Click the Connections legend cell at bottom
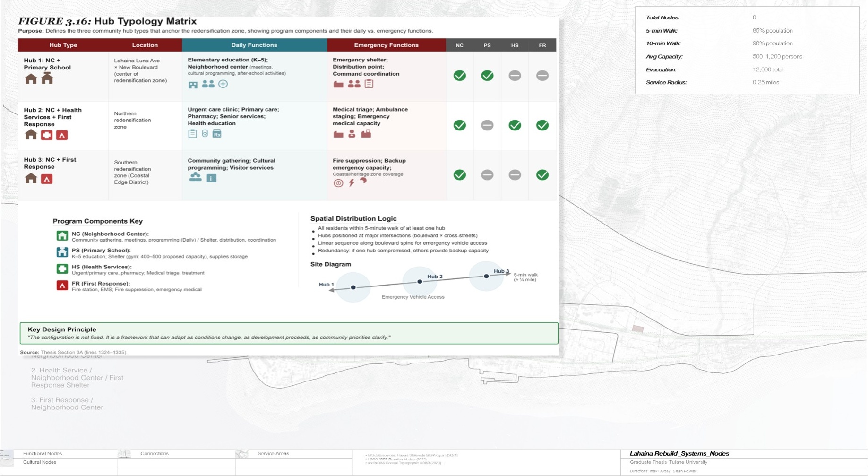The image size is (868, 476). pos(155,453)
